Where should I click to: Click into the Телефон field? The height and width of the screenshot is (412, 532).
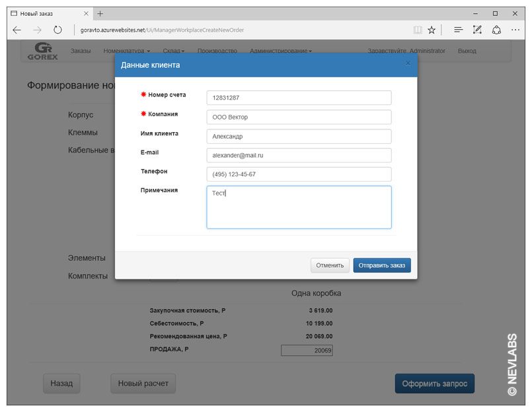coord(299,174)
